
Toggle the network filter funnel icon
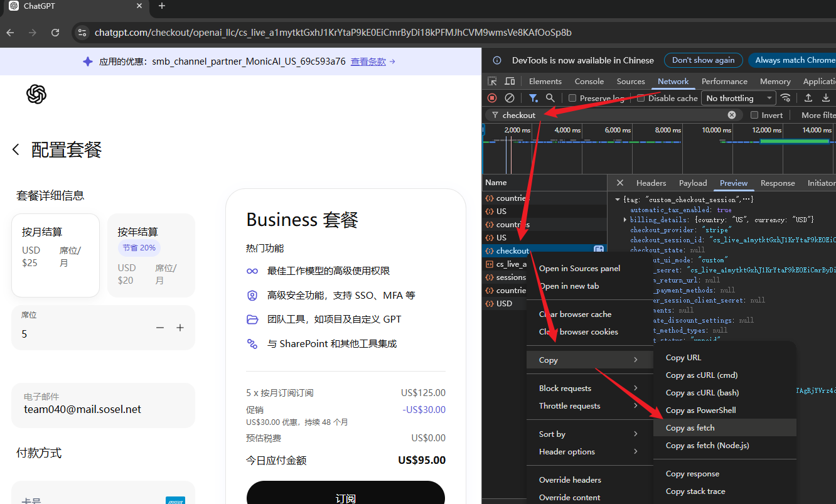533,98
